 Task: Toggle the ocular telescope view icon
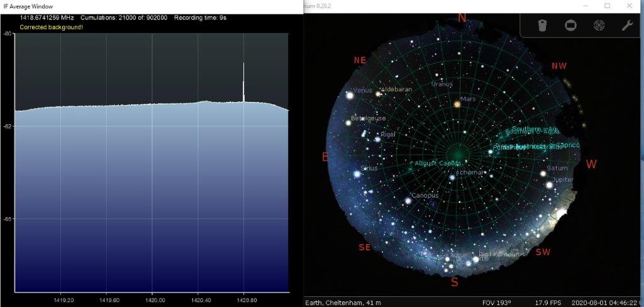(x=542, y=25)
